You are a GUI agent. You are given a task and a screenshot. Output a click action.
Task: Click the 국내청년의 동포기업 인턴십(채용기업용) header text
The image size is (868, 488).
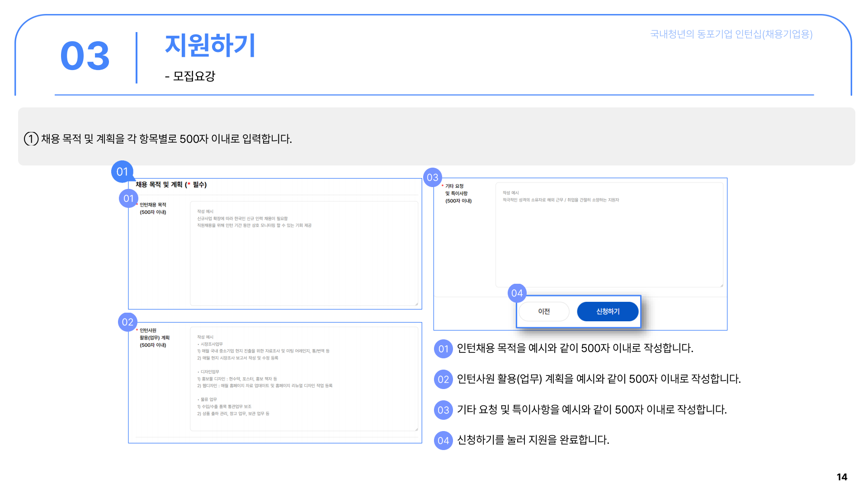tap(731, 34)
